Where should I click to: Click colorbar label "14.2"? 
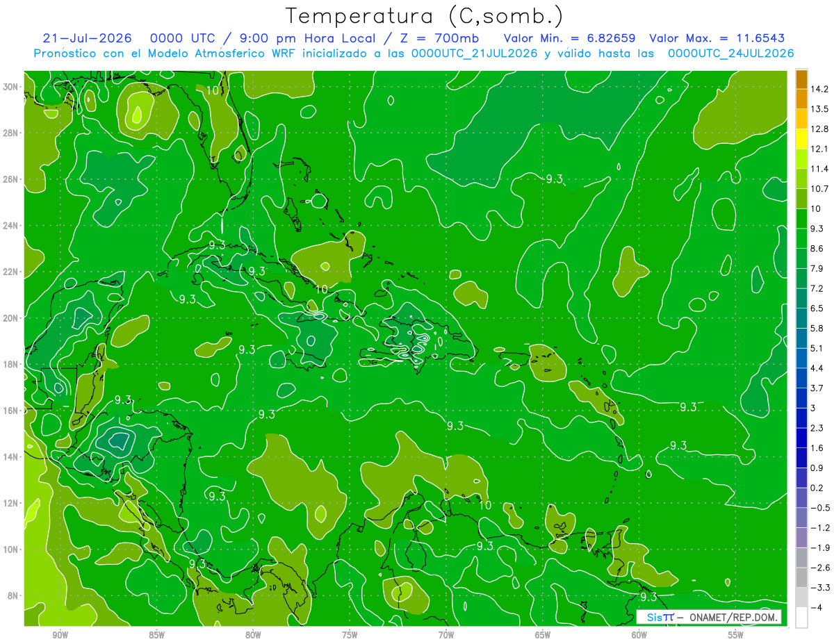821,89
